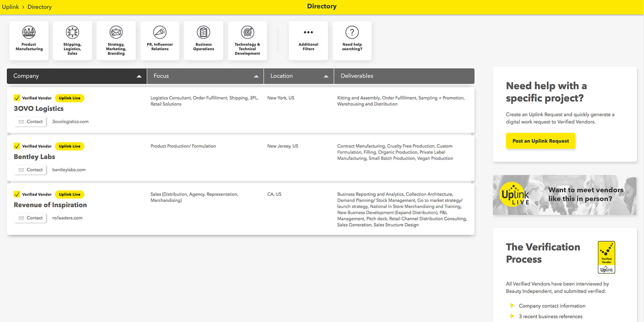Select Strategy, Marketing, Branding category icon
The width and height of the screenshot is (644, 322).
point(116,32)
